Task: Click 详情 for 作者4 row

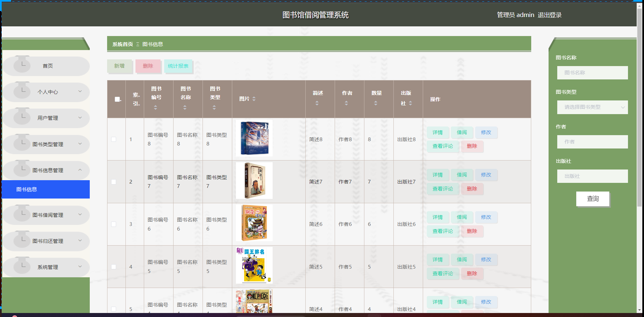Action: [x=437, y=302]
